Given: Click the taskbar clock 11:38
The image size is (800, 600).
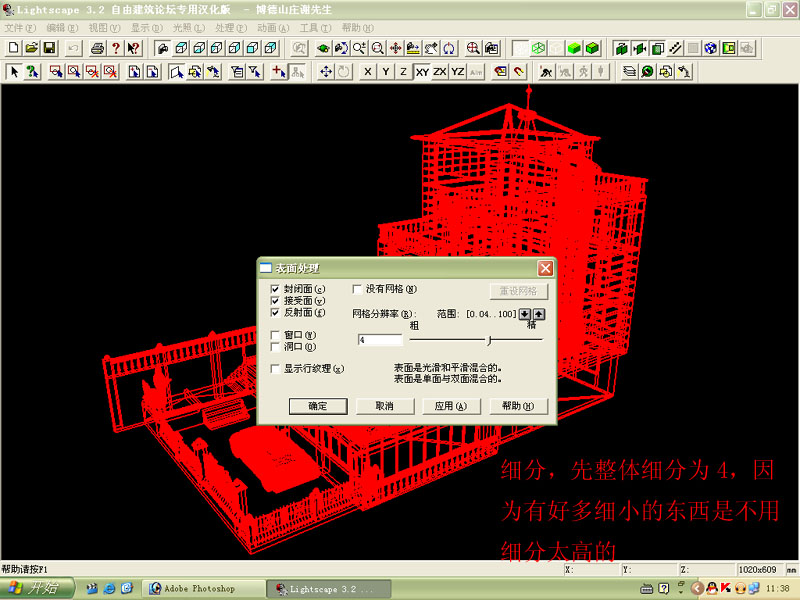Looking at the screenshot, I should tap(777, 589).
